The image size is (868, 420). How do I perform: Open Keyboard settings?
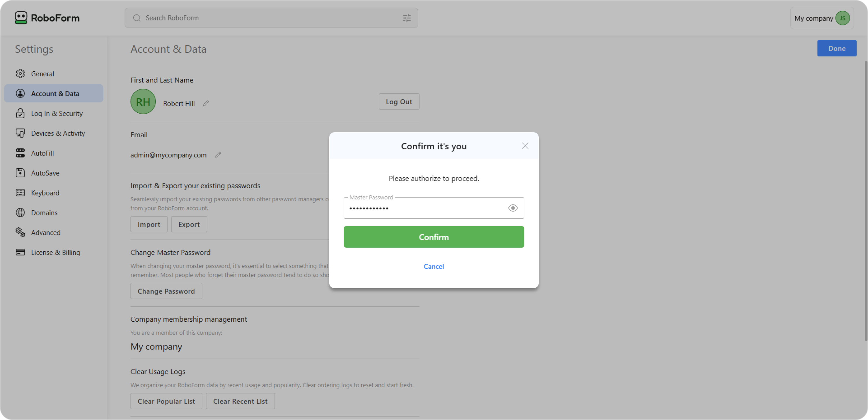(x=54, y=193)
